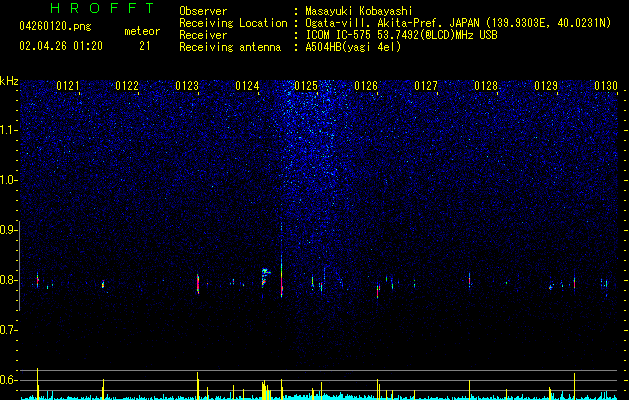Click the meteor echo below 0123 marker
The width and height of the screenshot is (629, 400).
click(198, 284)
